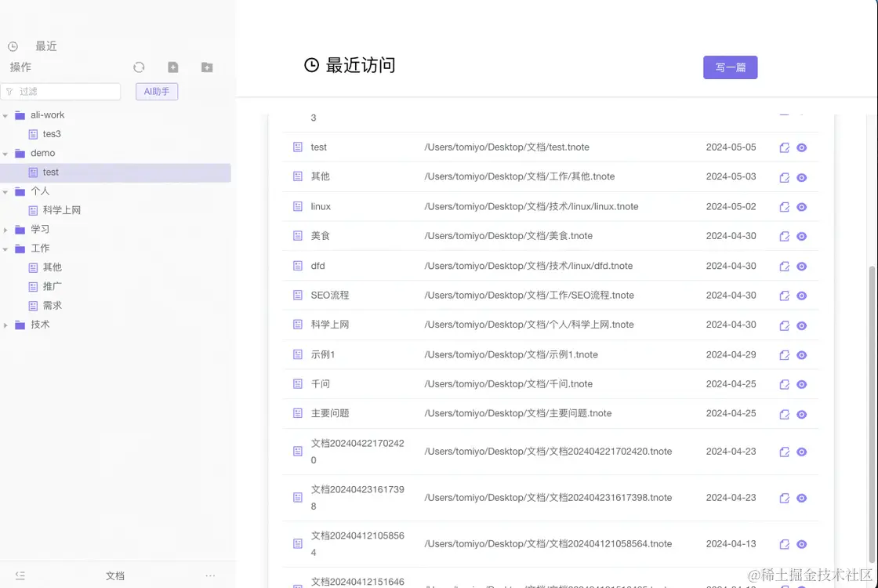Preview the linux row with the eye icon
878x588 pixels.
[x=801, y=207]
